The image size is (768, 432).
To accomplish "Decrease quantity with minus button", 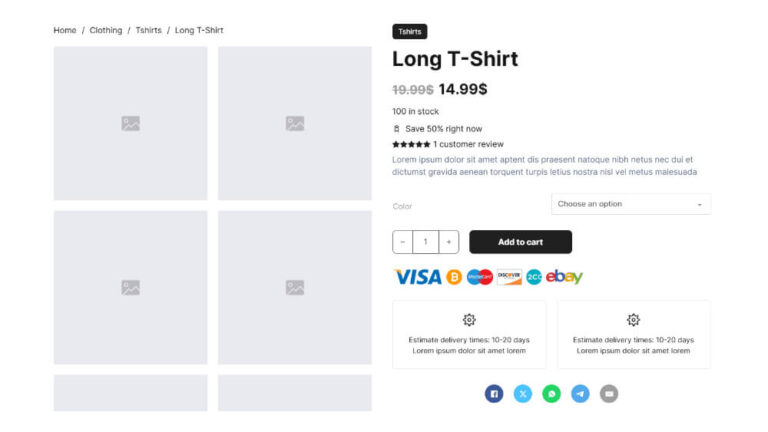I will [x=403, y=242].
